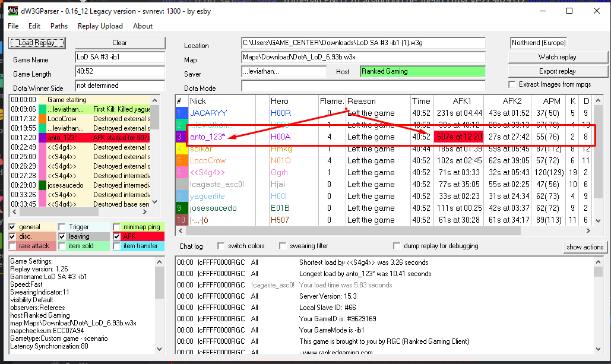
Task: Click the Northrend (Europe) realm field
Action: coord(539,43)
